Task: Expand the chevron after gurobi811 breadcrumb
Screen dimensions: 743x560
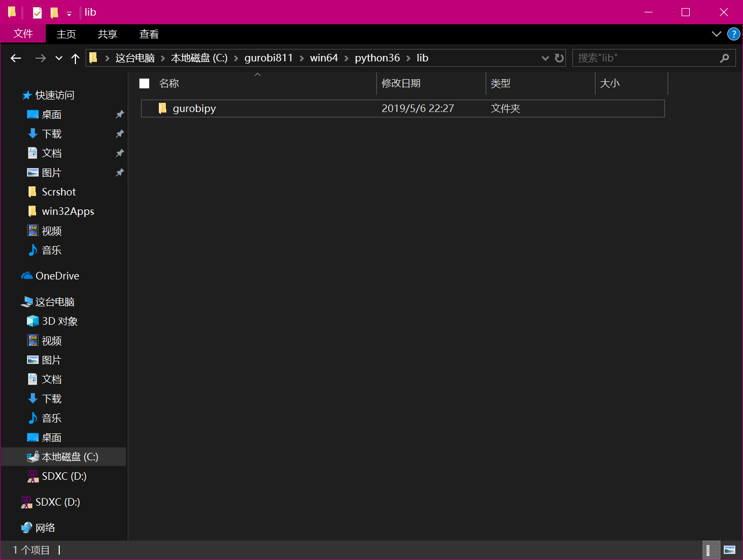Action: pos(302,58)
